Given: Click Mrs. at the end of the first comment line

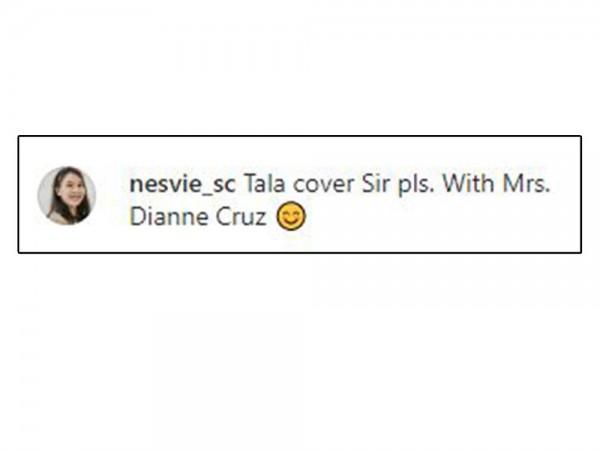Looking at the screenshot, I should point(526,183).
